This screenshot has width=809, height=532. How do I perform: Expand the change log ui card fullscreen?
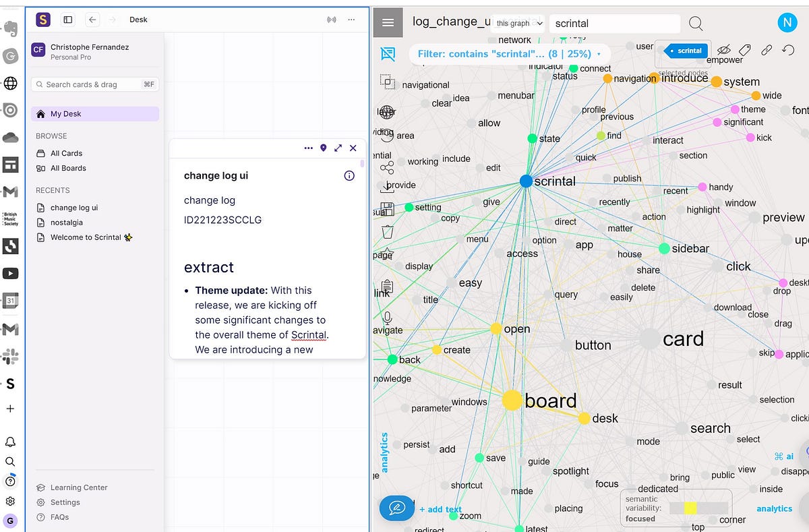pos(338,148)
